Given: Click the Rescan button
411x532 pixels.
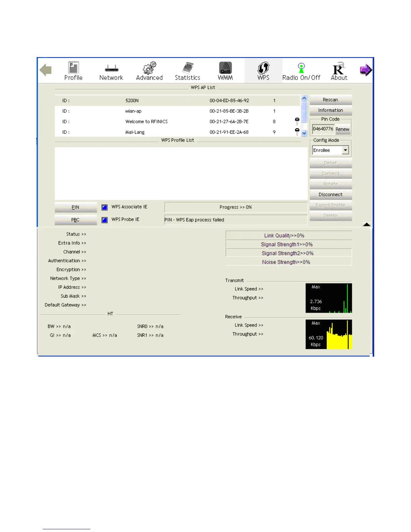Looking at the screenshot, I should pos(330,100).
